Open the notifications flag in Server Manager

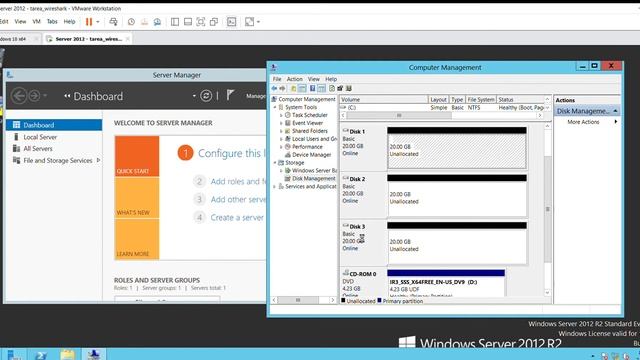230,96
